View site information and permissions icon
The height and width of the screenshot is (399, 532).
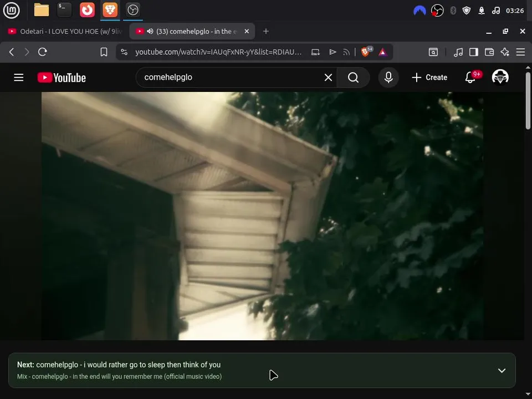click(124, 52)
